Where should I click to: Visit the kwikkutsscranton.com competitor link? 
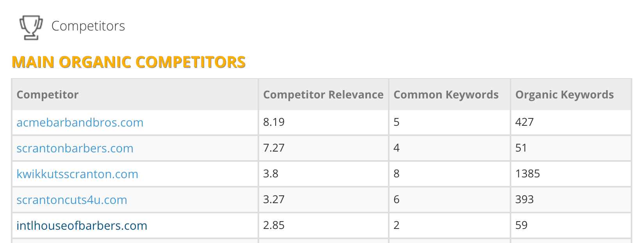pos(77,174)
